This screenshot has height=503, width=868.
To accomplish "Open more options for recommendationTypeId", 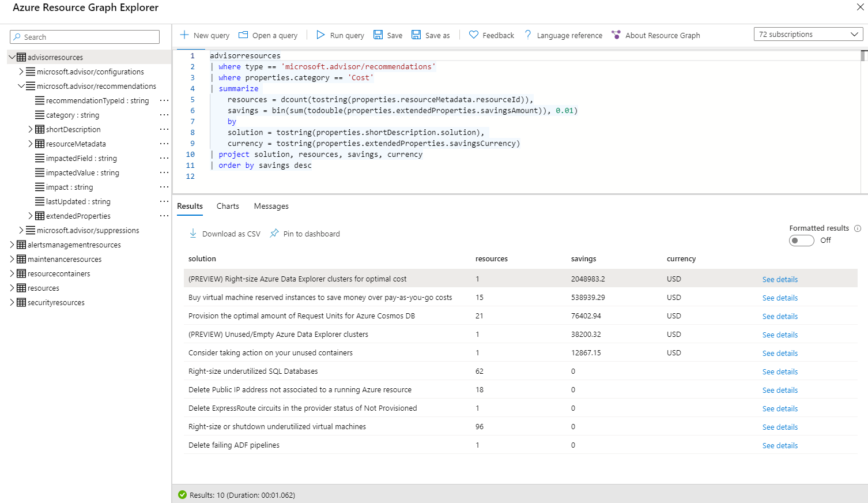I will coord(164,100).
